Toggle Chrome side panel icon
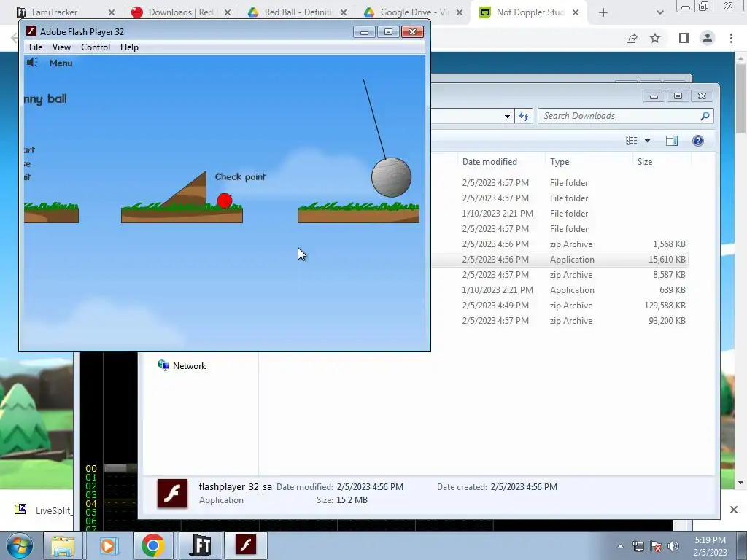This screenshot has width=747, height=560. (x=684, y=38)
